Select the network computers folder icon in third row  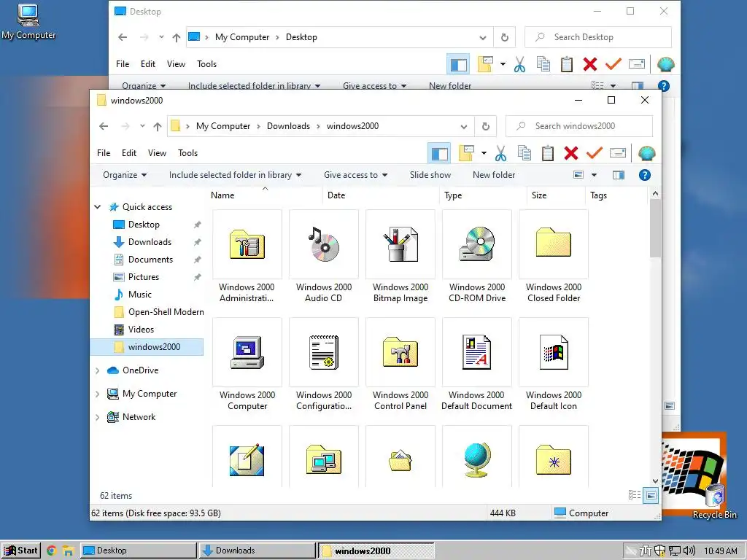(324, 459)
